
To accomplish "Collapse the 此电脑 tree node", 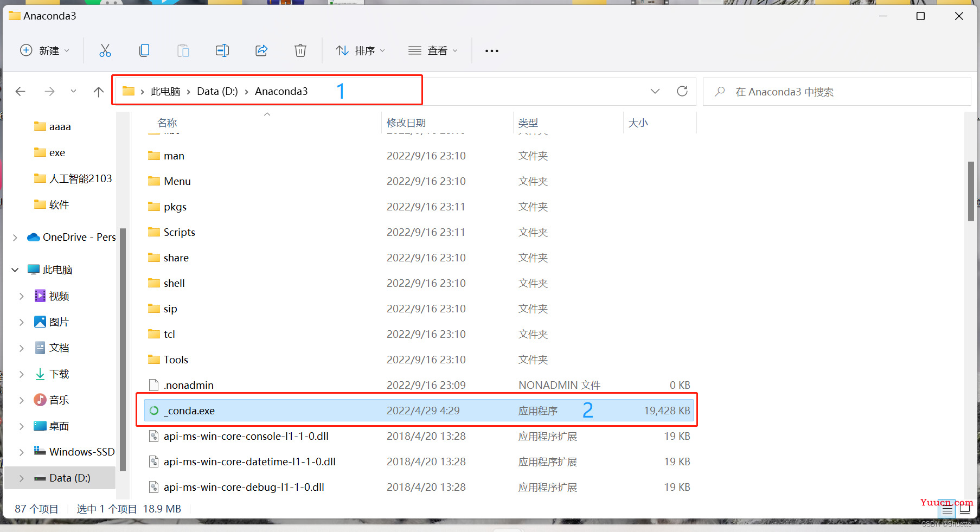I will point(15,270).
